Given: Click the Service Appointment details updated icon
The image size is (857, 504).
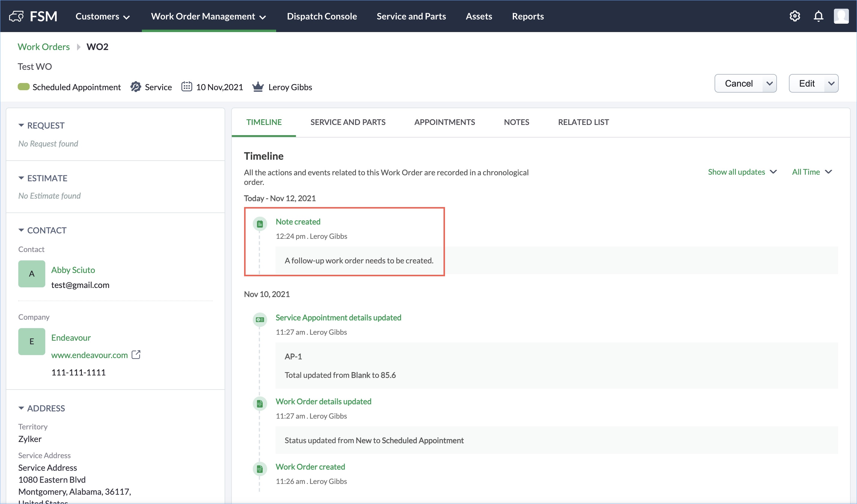Looking at the screenshot, I should click(x=260, y=320).
